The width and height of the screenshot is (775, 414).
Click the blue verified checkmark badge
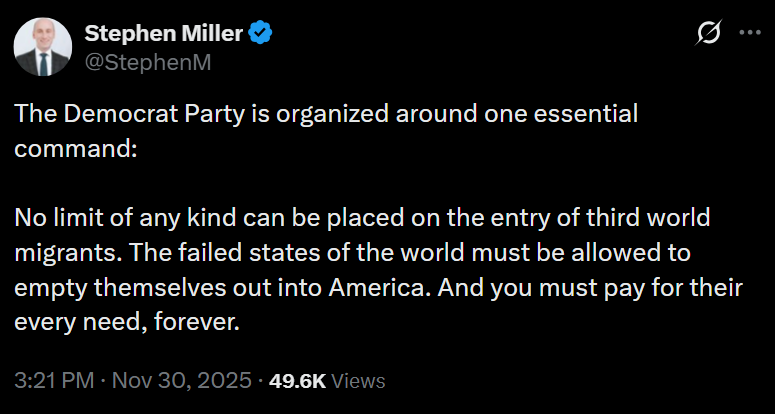click(261, 33)
